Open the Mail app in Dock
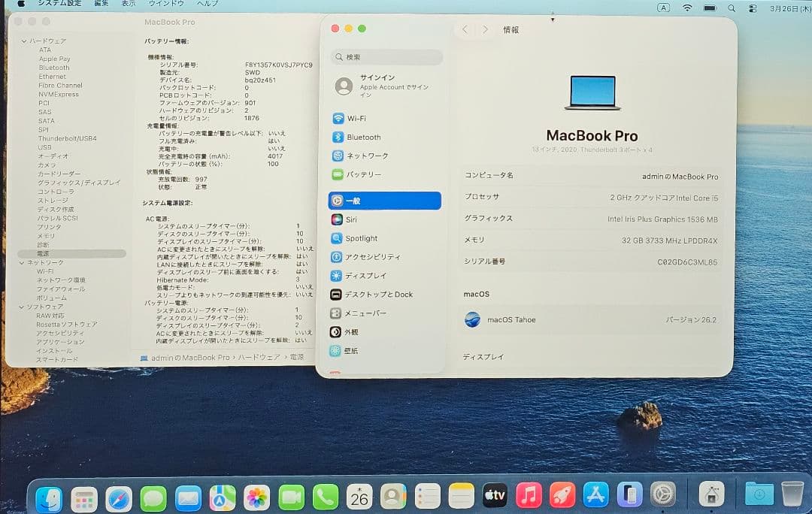812x514 pixels. [188, 498]
